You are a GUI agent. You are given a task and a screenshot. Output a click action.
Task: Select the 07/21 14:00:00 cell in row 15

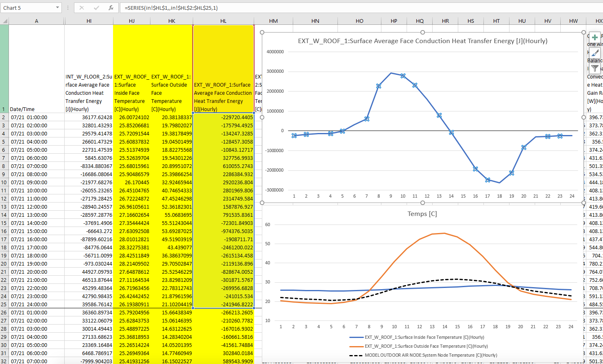click(37, 223)
